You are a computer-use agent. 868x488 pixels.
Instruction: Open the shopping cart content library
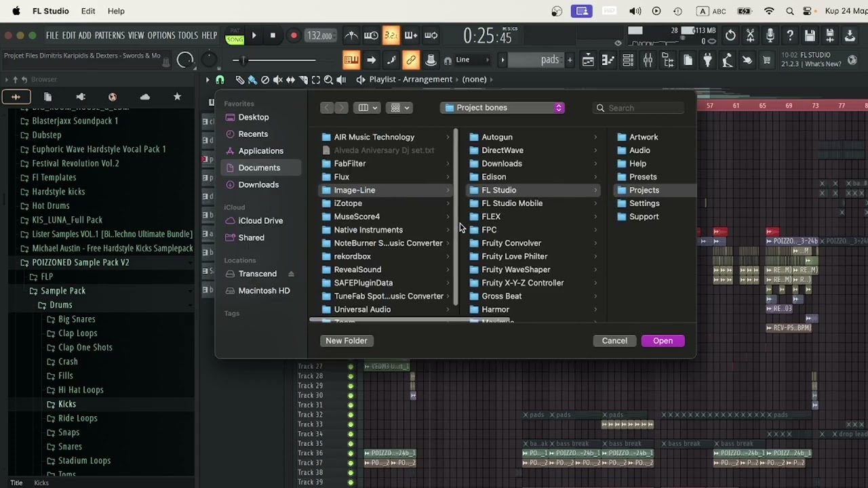[x=767, y=60]
